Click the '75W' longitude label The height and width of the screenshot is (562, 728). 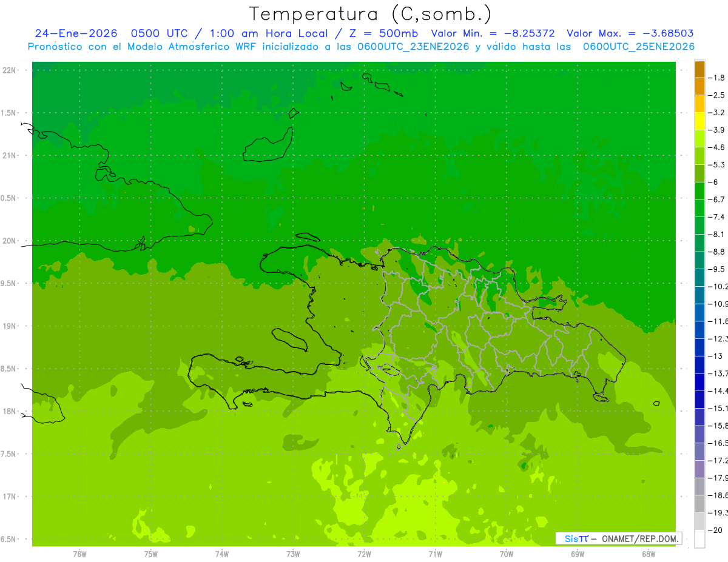[151, 554]
